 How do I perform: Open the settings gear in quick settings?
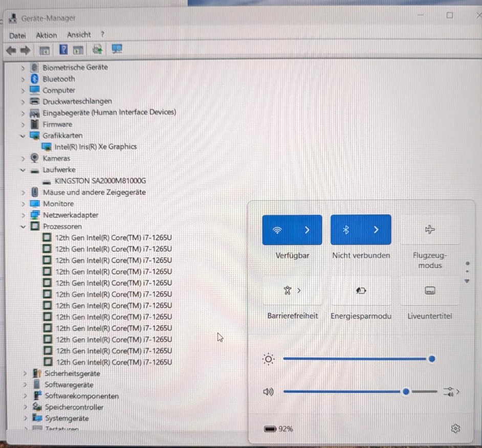coord(455,429)
